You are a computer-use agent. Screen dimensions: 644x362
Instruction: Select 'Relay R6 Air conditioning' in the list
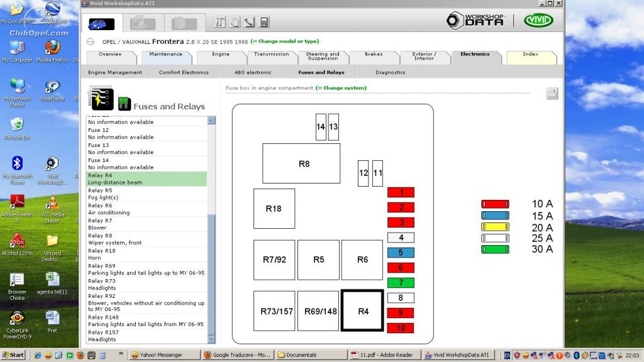tap(147, 209)
